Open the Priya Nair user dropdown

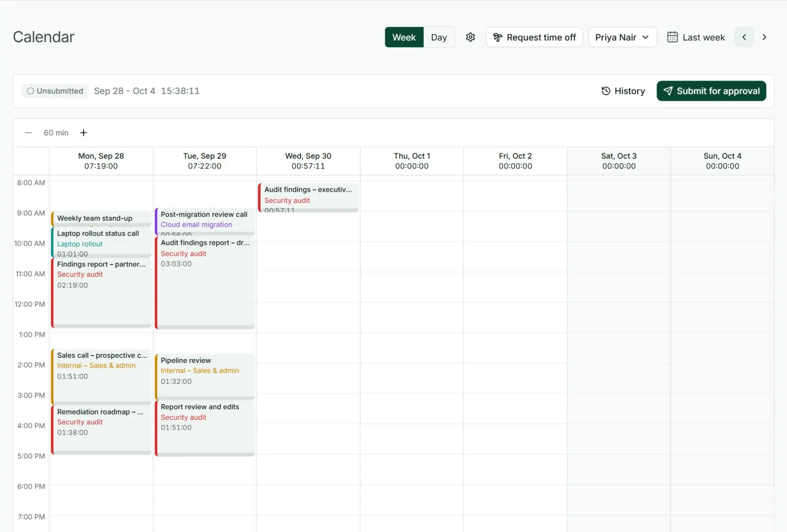(x=622, y=37)
